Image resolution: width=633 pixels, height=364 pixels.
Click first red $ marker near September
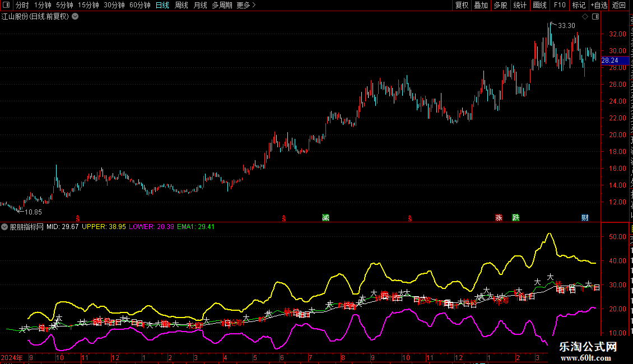[x=78, y=218]
